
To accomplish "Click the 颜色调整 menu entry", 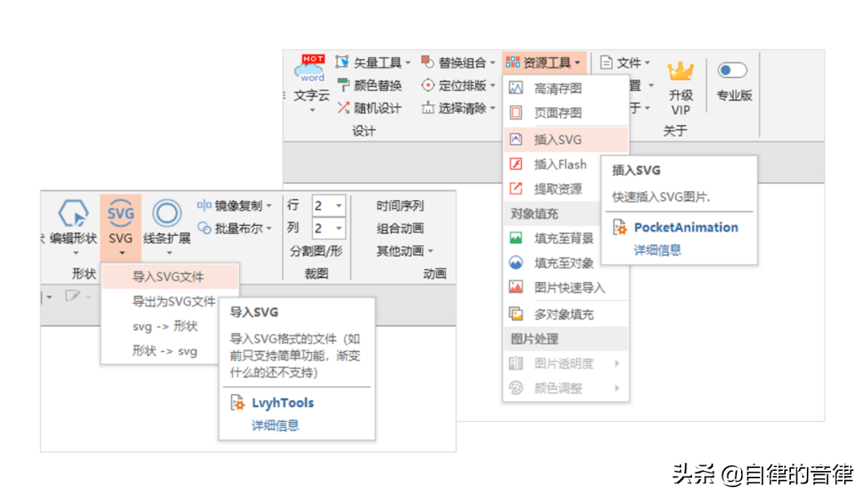I will click(x=566, y=388).
